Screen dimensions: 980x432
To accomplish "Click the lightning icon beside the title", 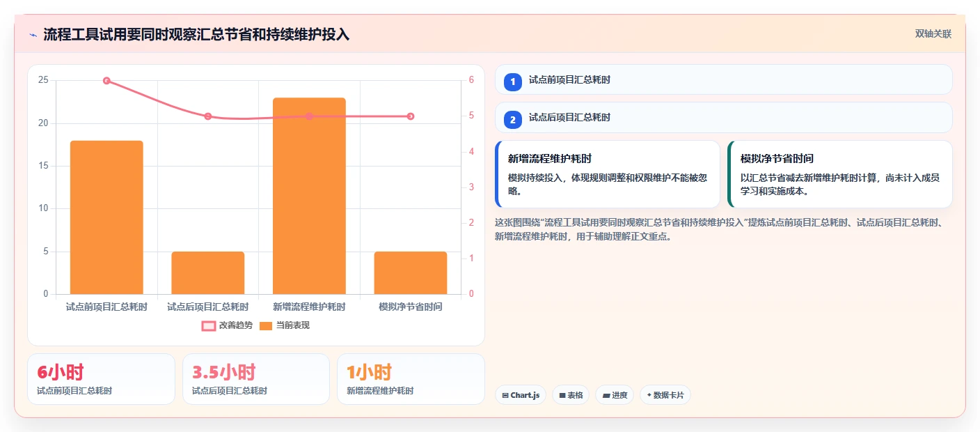I will pos(33,34).
